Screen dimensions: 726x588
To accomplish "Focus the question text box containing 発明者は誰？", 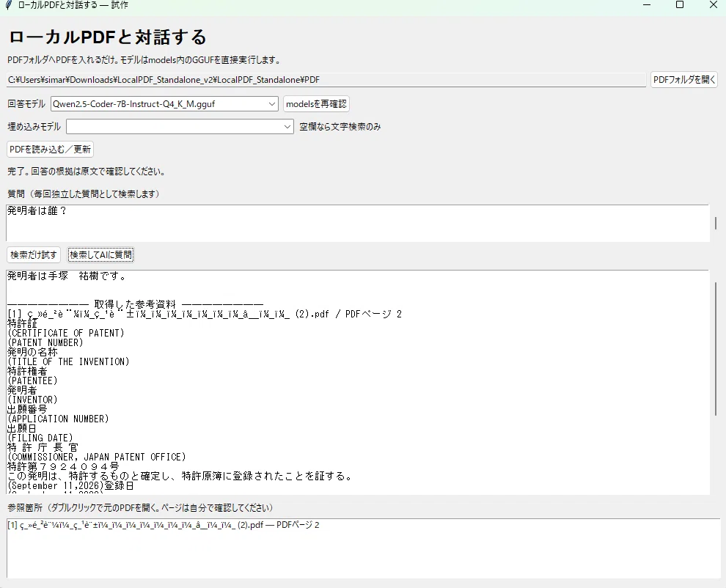I will tap(357, 223).
